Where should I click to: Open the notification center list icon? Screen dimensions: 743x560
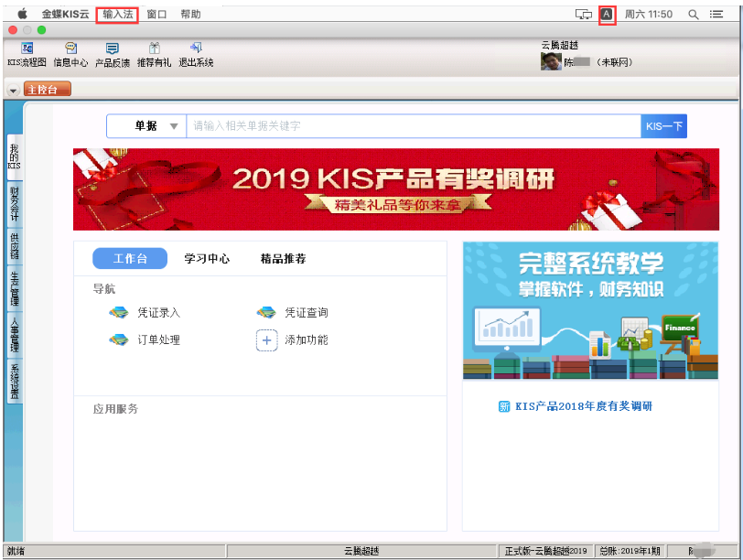point(716,15)
